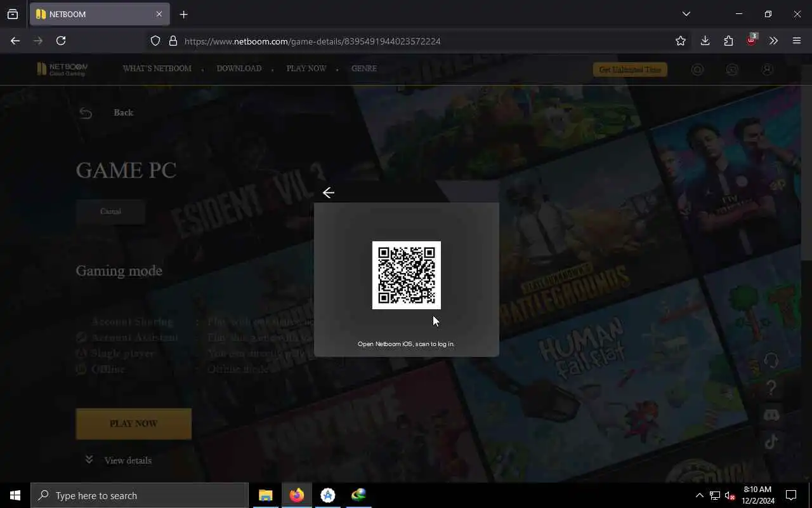Click the question mark help icon
Image resolution: width=812 pixels, height=508 pixels.
(771, 388)
